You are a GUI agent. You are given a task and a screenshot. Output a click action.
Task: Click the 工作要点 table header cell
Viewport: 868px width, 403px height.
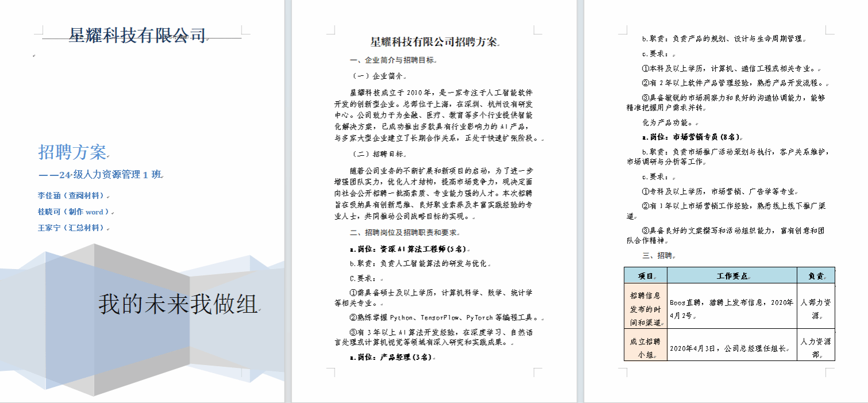pos(732,276)
